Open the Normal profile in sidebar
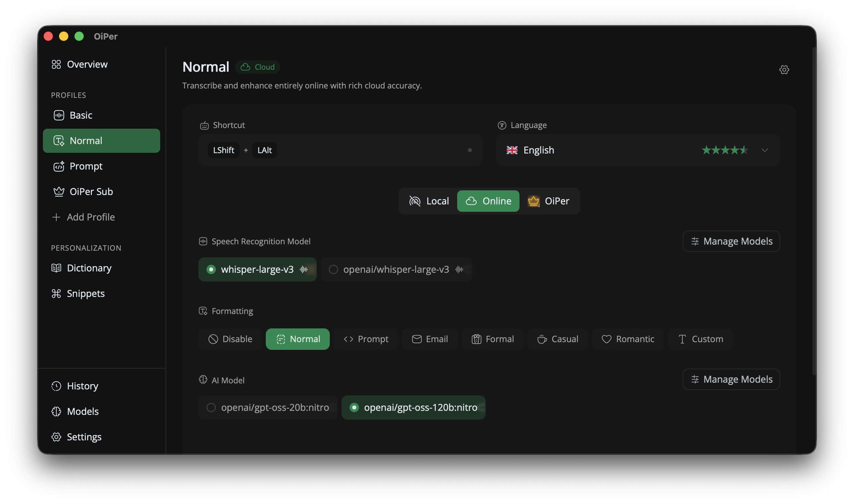Image resolution: width=854 pixels, height=504 pixels. coord(102,141)
